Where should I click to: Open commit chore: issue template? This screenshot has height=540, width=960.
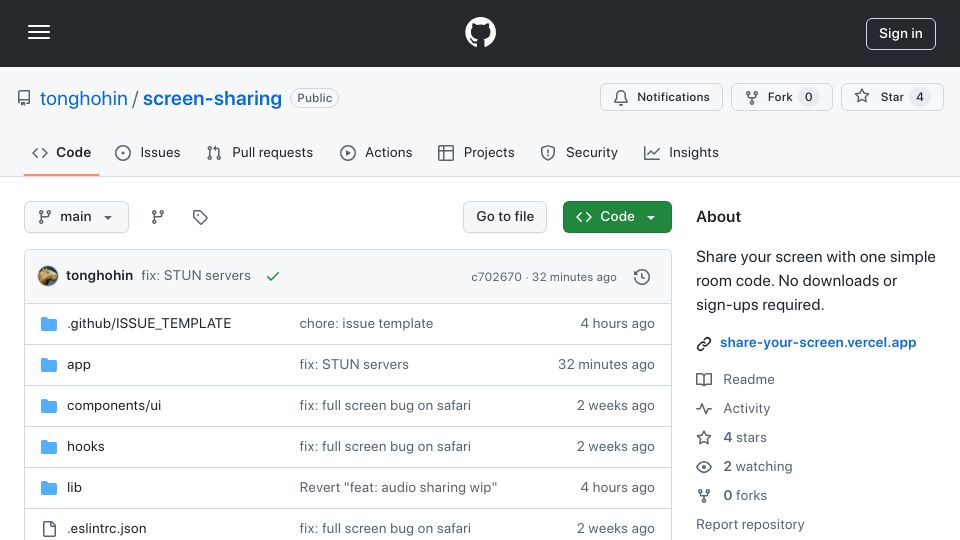coord(366,323)
